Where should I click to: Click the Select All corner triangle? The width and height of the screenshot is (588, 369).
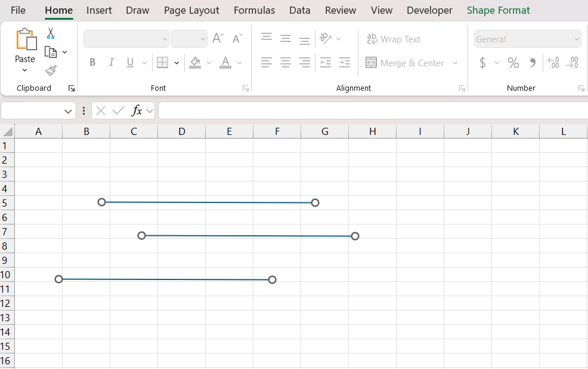click(x=8, y=131)
